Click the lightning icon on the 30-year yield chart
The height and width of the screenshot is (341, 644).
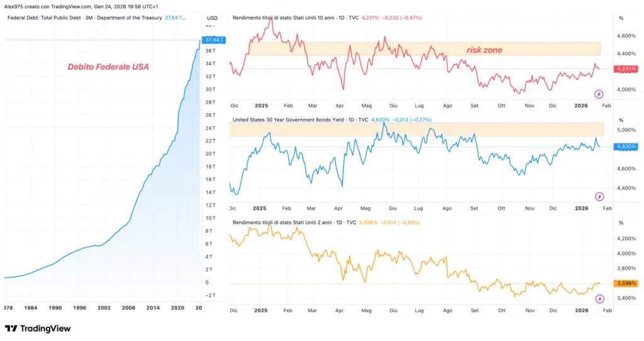[599, 196]
